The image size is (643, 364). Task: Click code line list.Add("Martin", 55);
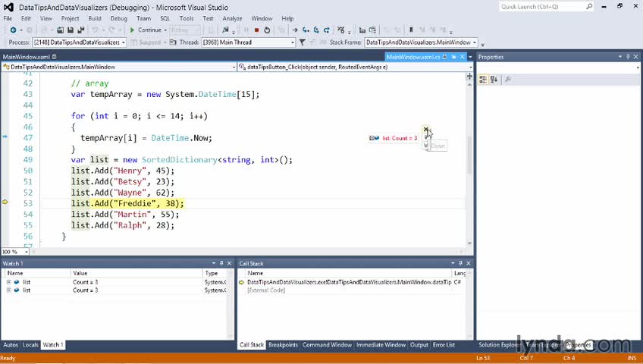pos(125,215)
